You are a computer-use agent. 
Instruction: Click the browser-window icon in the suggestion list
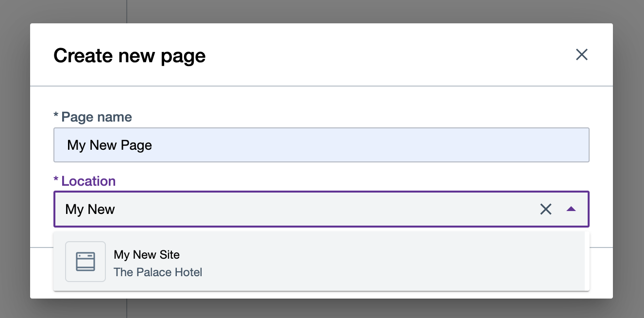85,262
